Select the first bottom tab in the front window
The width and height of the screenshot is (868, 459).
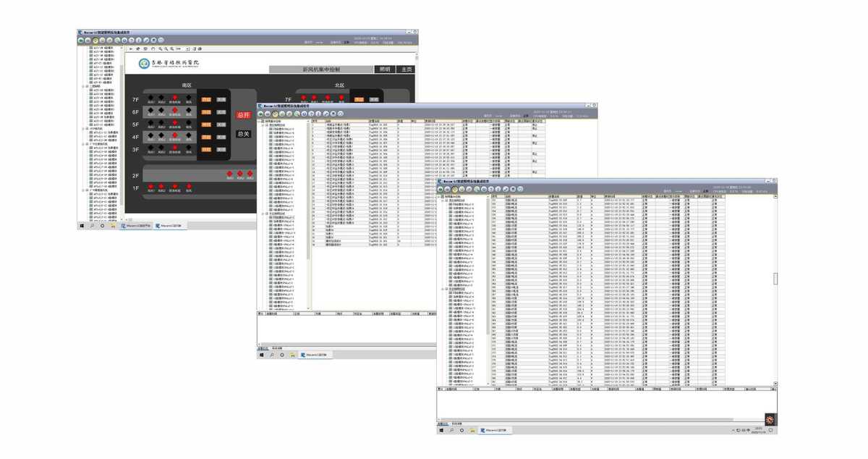(x=443, y=423)
